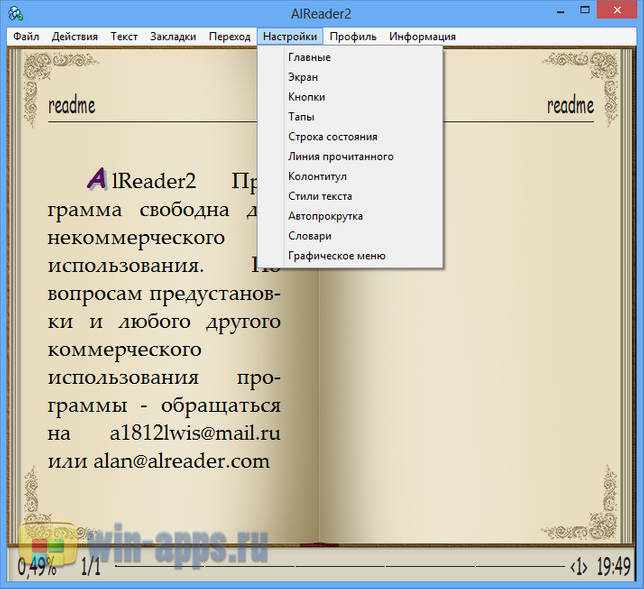Click the alan@alreader.com address text
Viewport: 644px width, 589px height.
182,462
